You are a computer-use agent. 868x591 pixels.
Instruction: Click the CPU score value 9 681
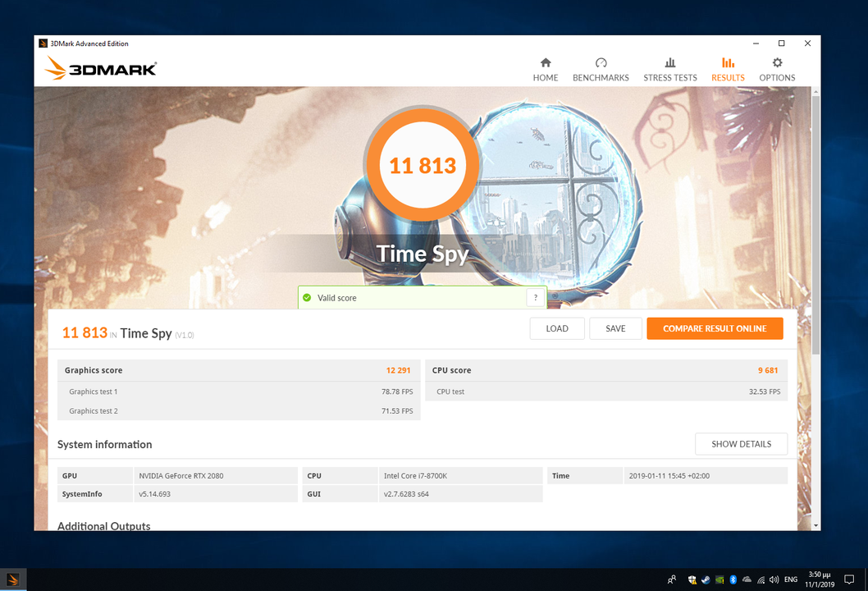768,370
